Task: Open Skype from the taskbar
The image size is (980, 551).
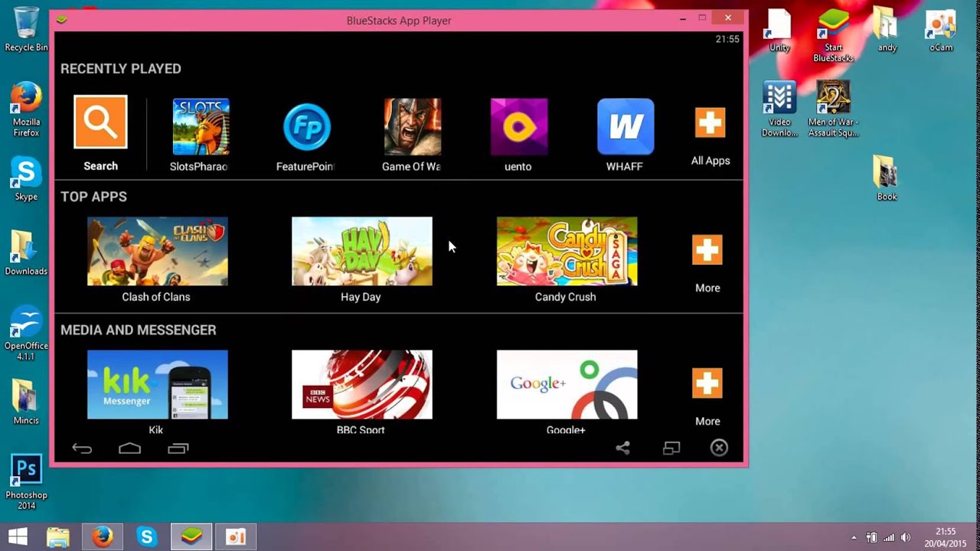Action: 146,537
